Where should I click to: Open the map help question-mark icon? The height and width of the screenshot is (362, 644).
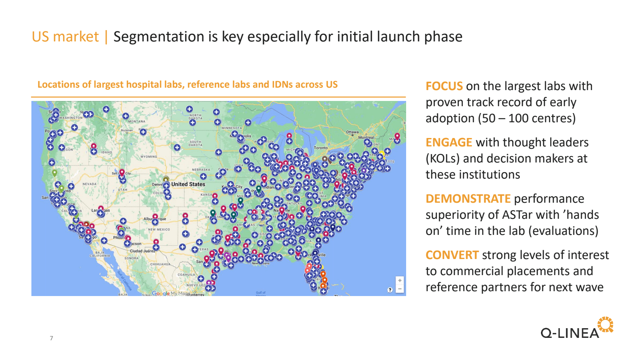(390, 290)
